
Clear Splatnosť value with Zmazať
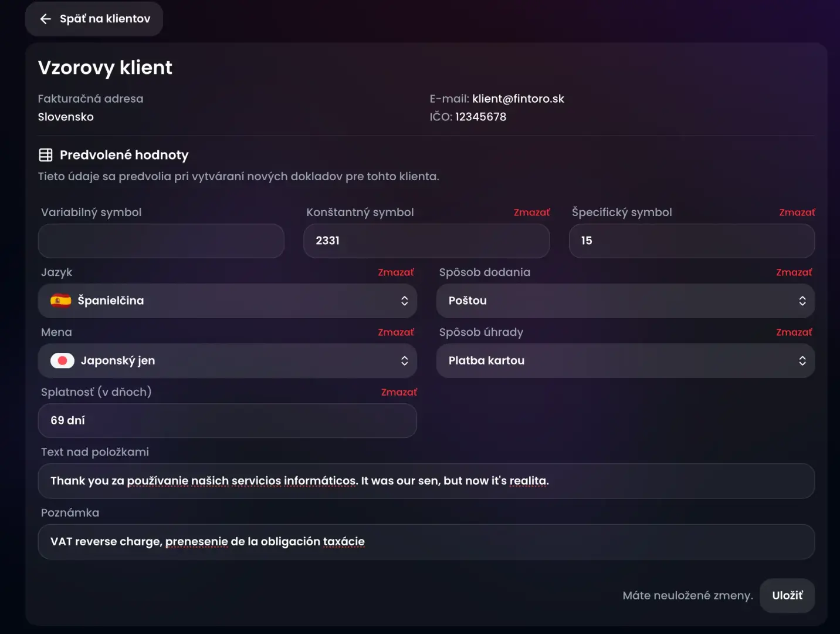[399, 392]
